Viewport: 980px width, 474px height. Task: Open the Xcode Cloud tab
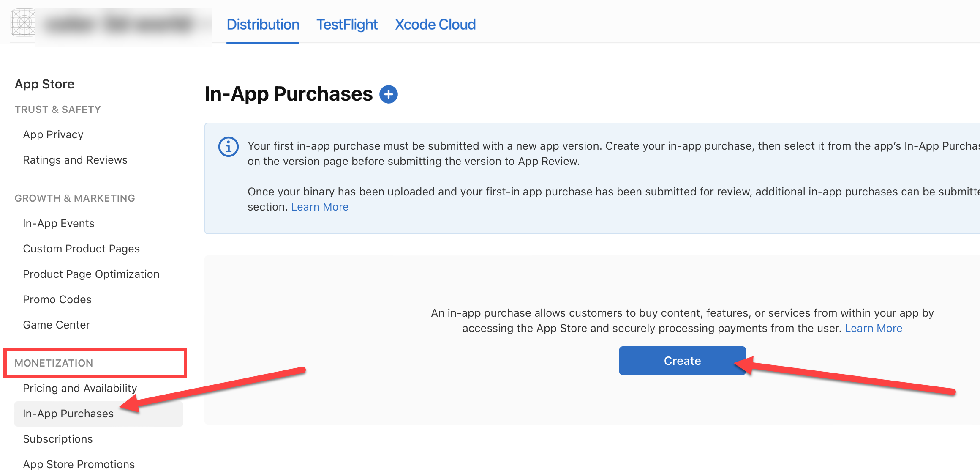(x=435, y=25)
